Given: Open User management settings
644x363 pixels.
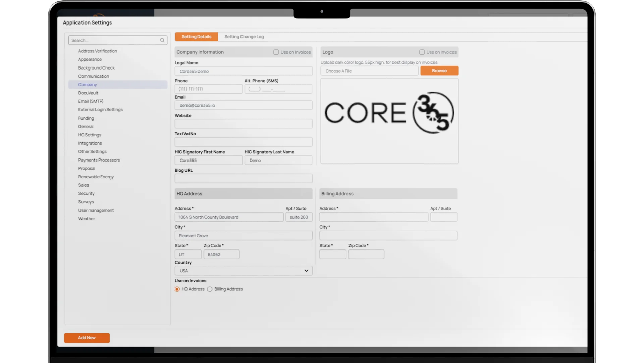Looking at the screenshot, I should point(96,211).
